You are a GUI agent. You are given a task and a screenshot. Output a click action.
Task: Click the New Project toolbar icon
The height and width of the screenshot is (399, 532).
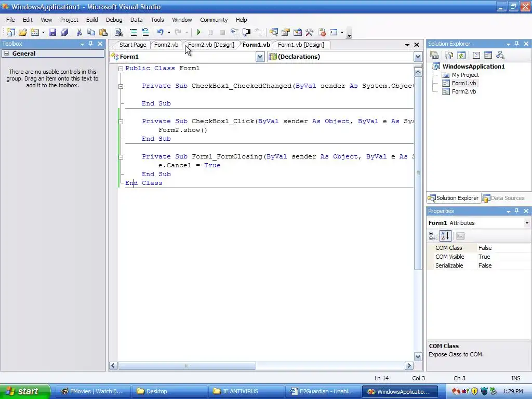(11, 32)
